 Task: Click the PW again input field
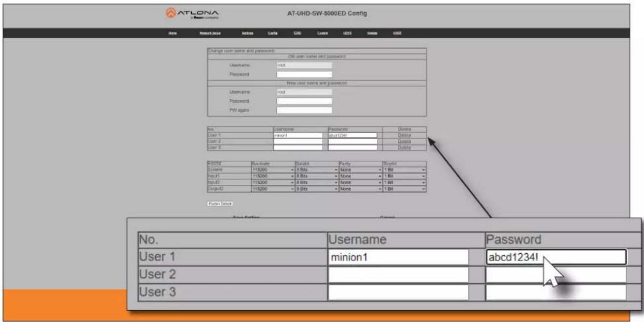pyautogui.click(x=304, y=110)
